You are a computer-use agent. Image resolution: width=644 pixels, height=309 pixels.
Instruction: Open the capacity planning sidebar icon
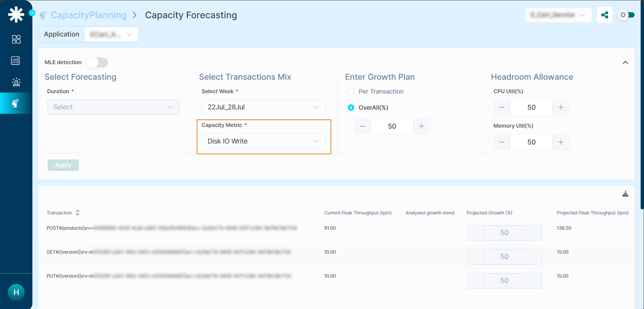tap(16, 103)
